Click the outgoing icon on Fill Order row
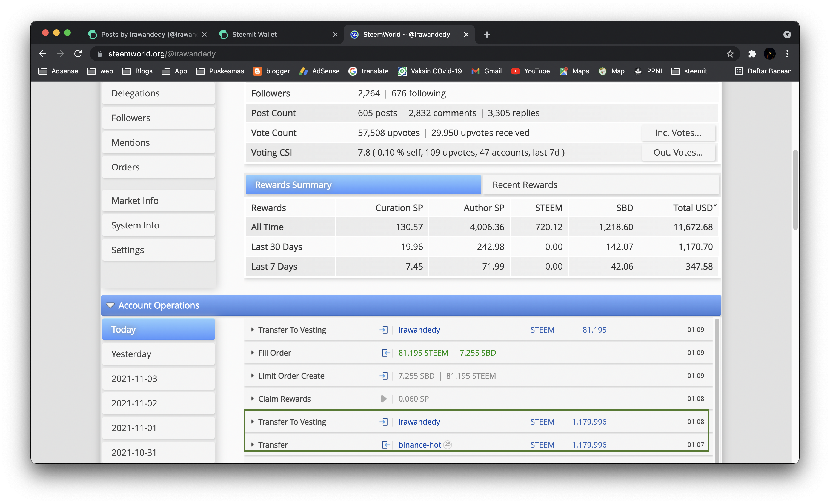The height and width of the screenshot is (504, 830). click(385, 353)
